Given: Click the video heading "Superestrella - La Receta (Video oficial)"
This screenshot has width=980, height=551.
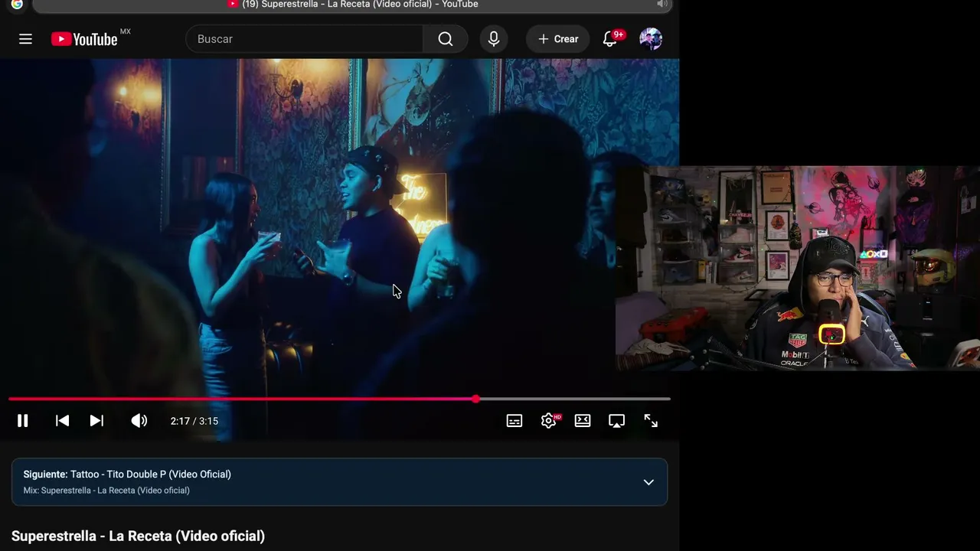Looking at the screenshot, I should [x=138, y=536].
